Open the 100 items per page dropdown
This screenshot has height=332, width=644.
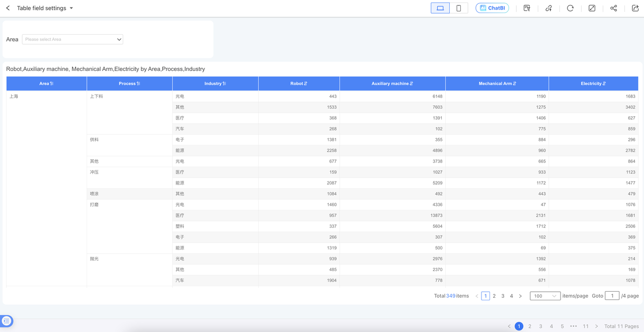545,296
